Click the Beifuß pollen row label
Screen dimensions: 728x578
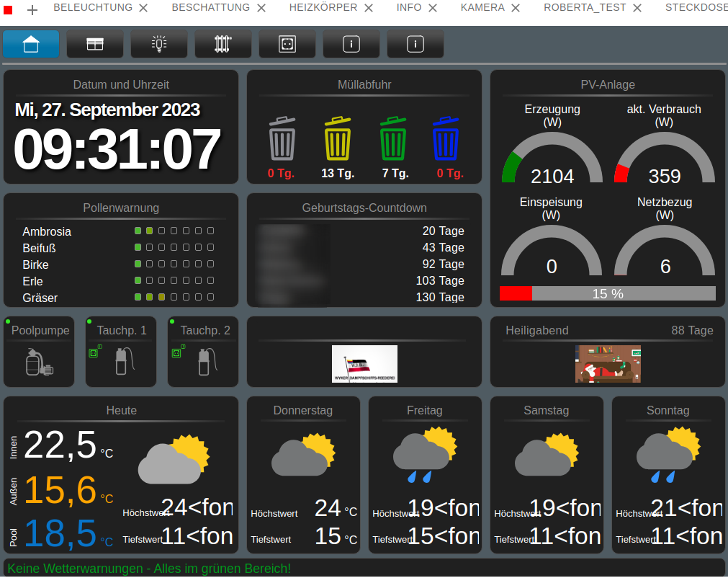click(x=39, y=248)
